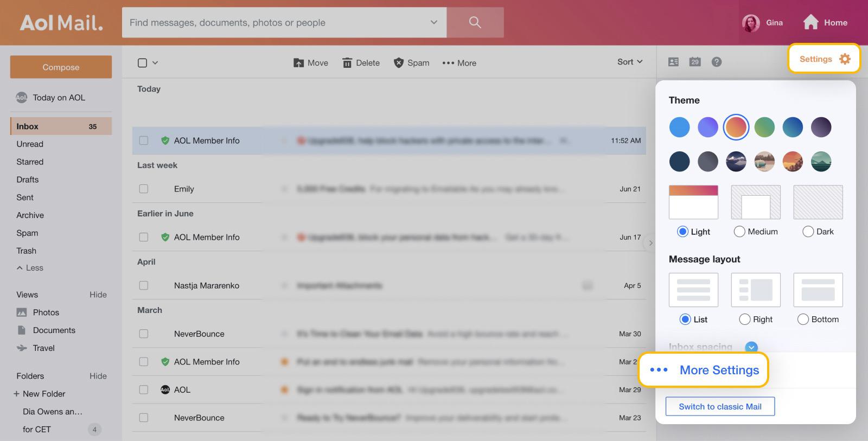Check the 11:52 AM AOL Member Info email
The height and width of the screenshot is (441, 868).
coord(144,140)
